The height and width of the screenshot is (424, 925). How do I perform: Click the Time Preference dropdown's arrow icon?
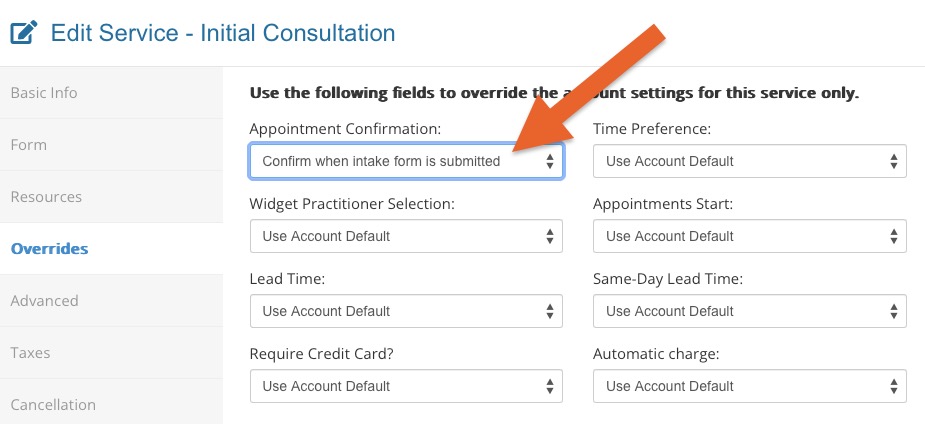(x=893, y=161)
